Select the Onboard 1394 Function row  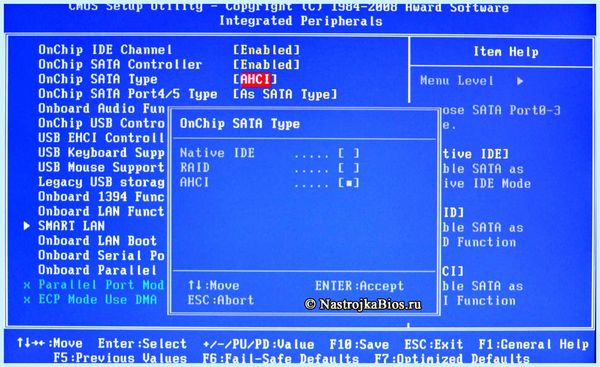point(101,197)
